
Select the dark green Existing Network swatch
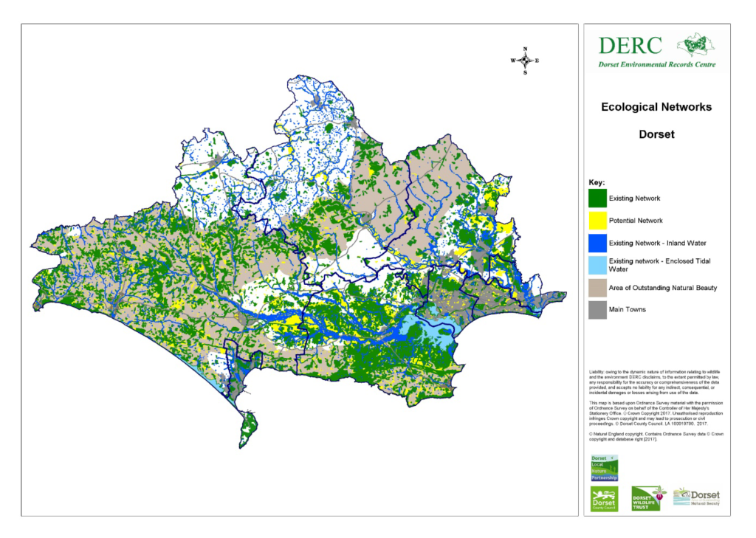(597, 199)
